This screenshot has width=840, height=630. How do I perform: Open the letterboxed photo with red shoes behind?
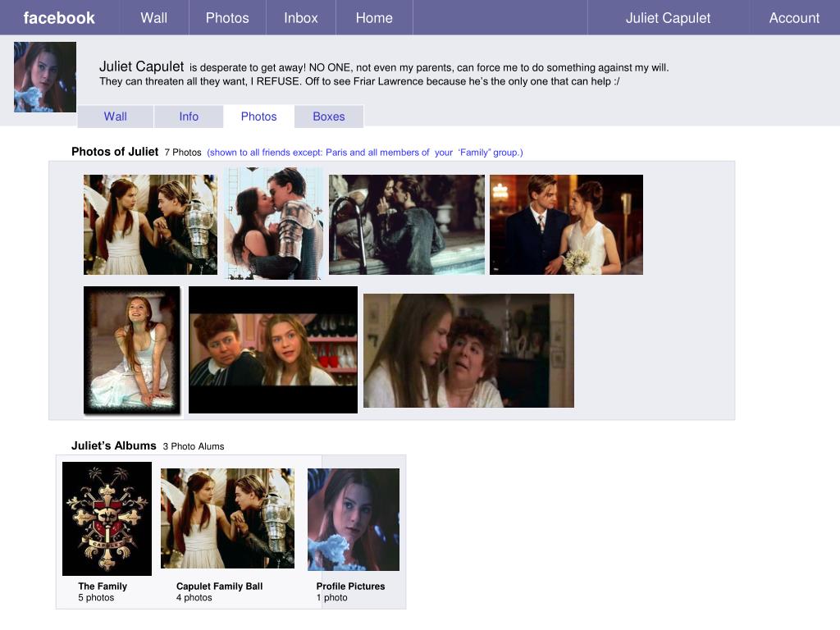pos(273,349)
